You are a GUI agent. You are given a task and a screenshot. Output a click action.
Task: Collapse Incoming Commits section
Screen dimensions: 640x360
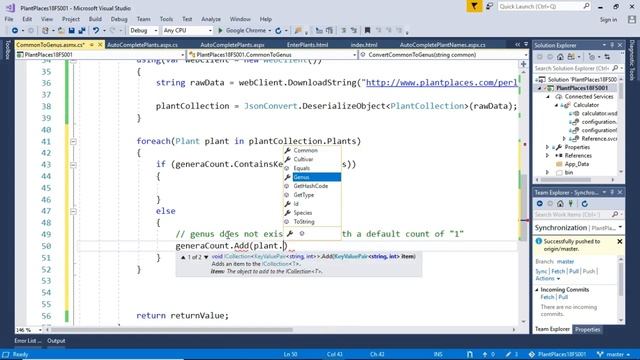[537, 289]
